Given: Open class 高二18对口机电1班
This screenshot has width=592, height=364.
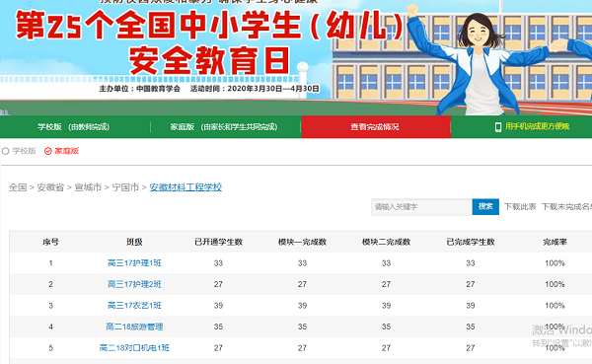Looking at the screenshot, I should coord(134,348).
